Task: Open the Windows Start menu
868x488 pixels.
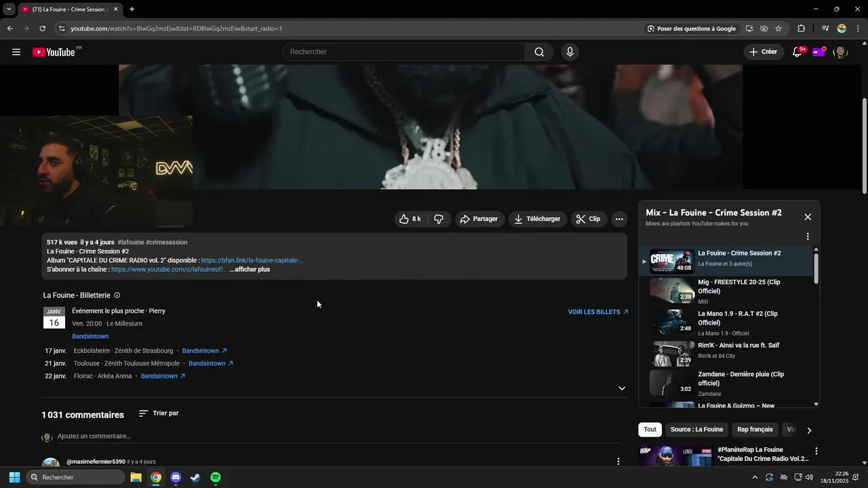Action: [x=14, y=477]
